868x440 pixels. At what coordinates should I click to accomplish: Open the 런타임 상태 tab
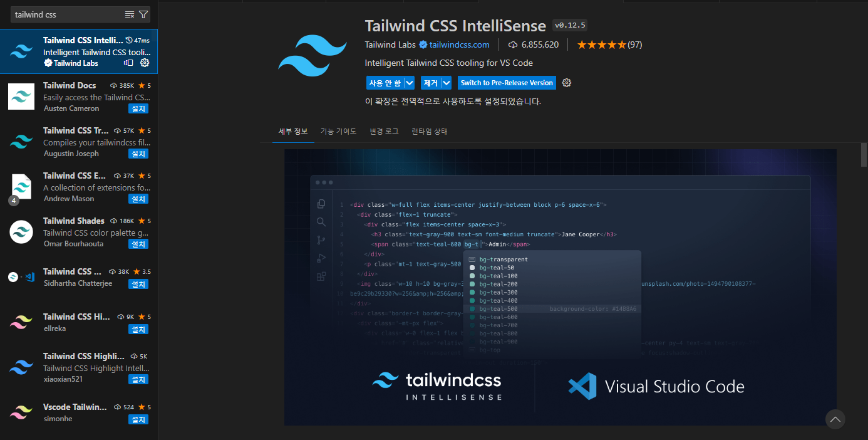[430, 131]
